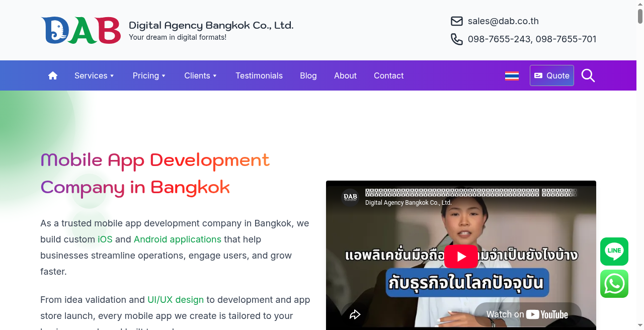
Task: Expand the Clients dropdown menu
Action: tap(201, 75)
